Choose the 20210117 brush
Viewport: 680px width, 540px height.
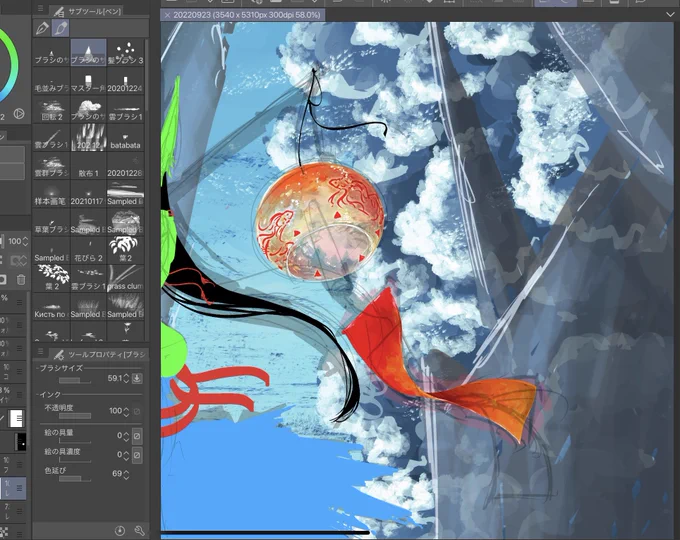pos(88,194)
